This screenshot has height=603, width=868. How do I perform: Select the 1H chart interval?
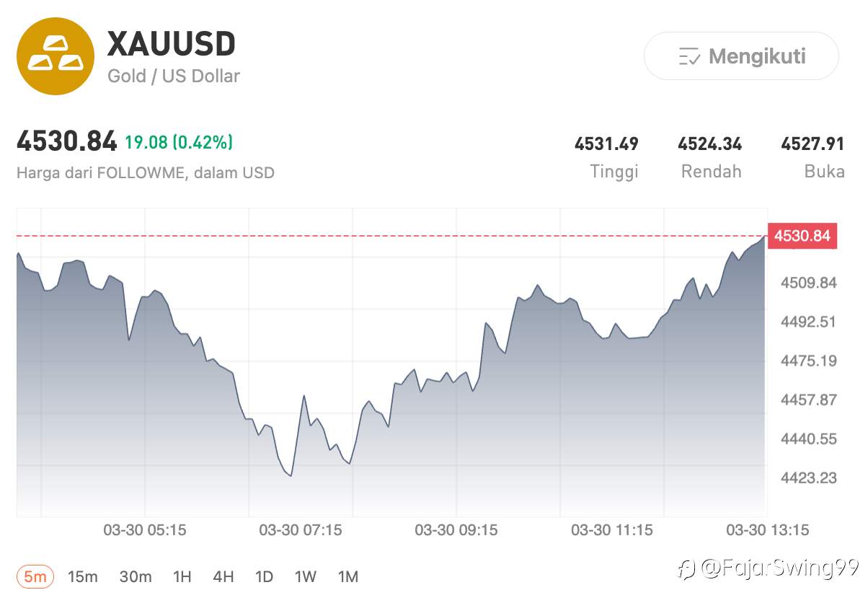[x=182, y=576]
